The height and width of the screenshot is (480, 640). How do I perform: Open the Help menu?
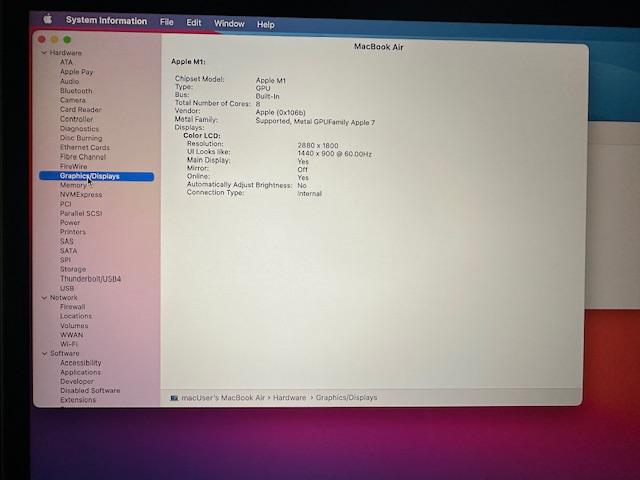click(x=266, y=24)
